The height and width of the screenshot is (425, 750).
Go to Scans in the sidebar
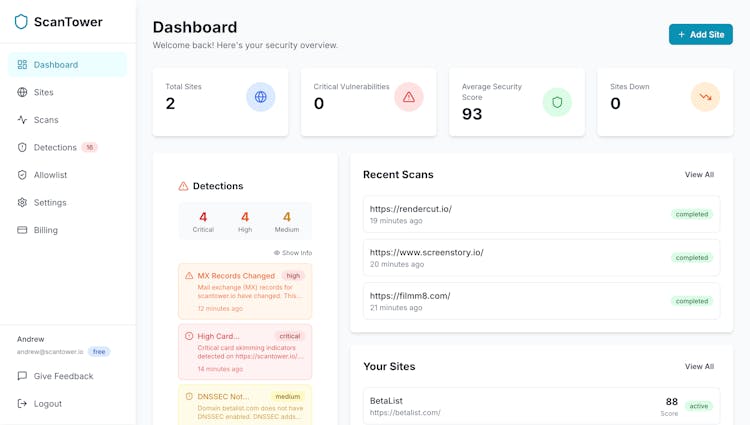(x=46, y=120)
